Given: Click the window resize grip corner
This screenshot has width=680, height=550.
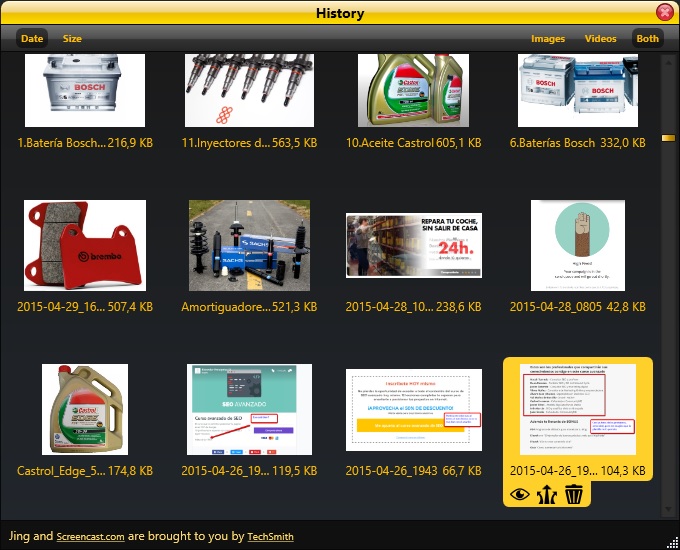Looking at the screenshot, I should (674, 544).
